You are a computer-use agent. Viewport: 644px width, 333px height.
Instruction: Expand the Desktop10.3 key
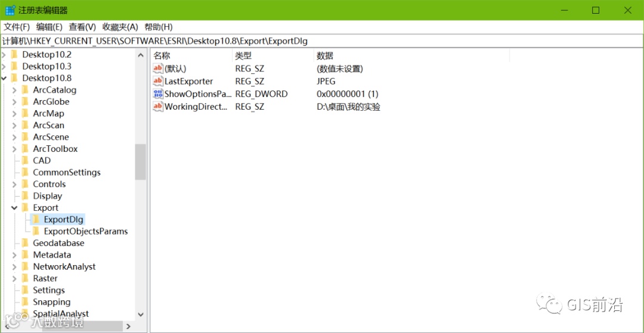click(4, 67)
